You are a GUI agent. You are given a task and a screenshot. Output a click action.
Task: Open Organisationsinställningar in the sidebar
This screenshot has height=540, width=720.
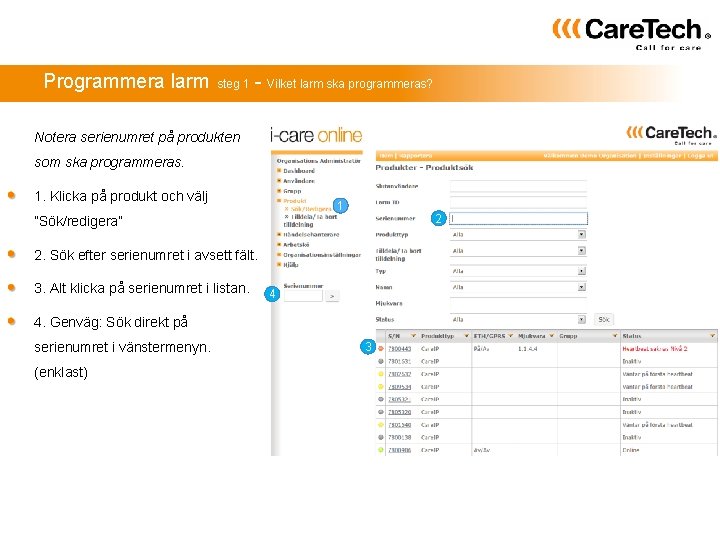322,255
